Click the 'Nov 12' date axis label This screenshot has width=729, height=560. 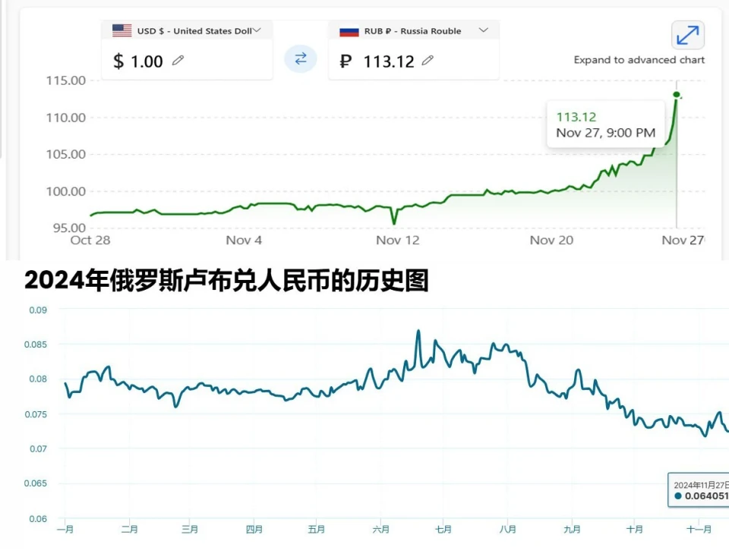coord(398,241)
